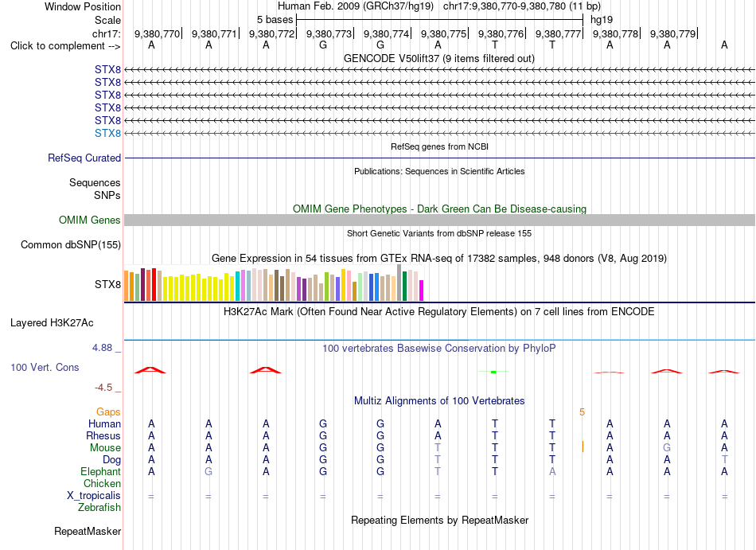
Task: Open the H3K27Ac Mark track title
Action: [439, 312]
